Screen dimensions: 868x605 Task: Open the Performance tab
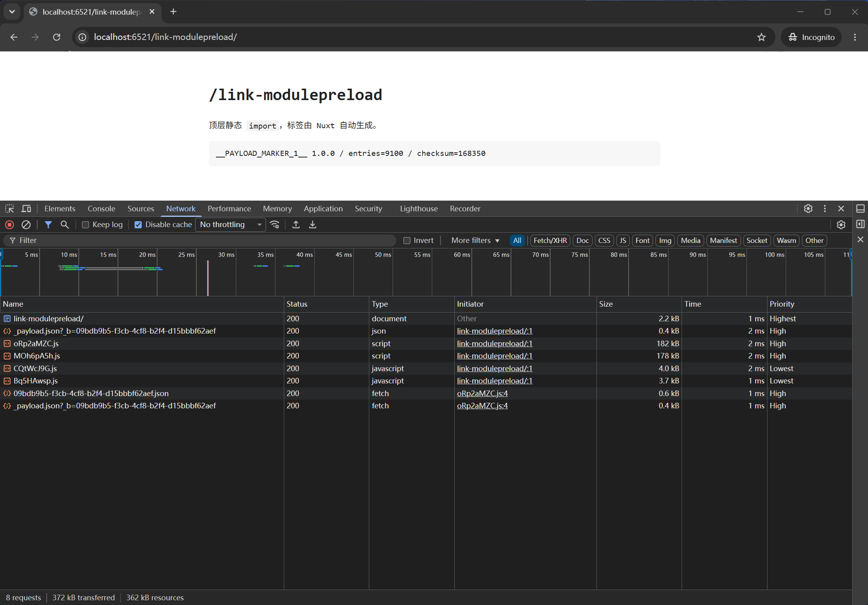[229, 209]
